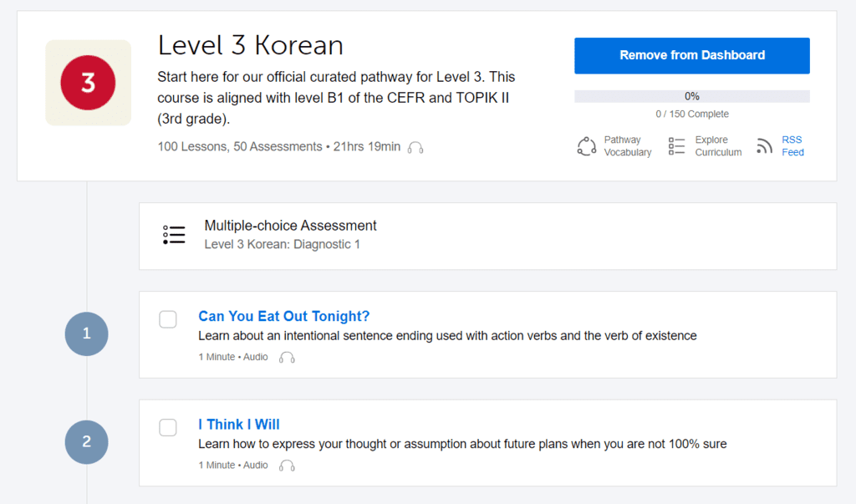Screen dimensions: 856x504
Task: Click headphone icon on Can You Eat Out Tonight
Action: click(287, 357)
